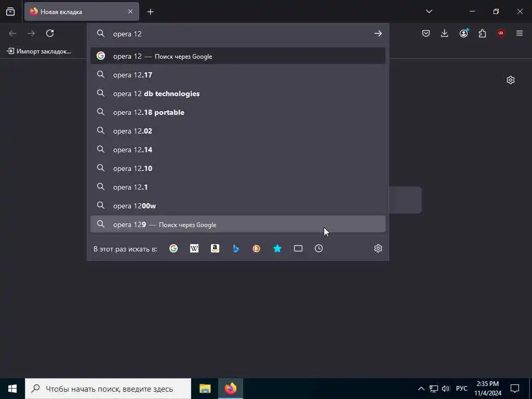
Task: Search this time with Google icon
Action: point(174,248)
